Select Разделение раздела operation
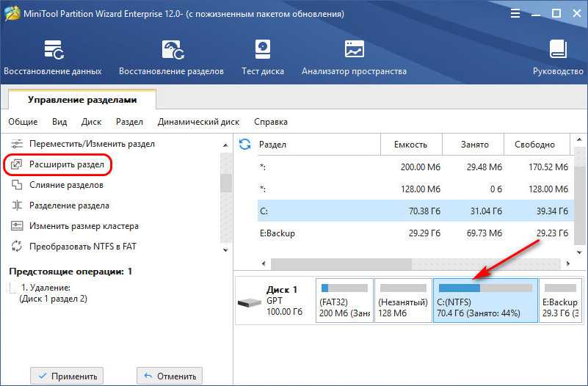The height and width of the screenshot is (386, 588). 69,205
